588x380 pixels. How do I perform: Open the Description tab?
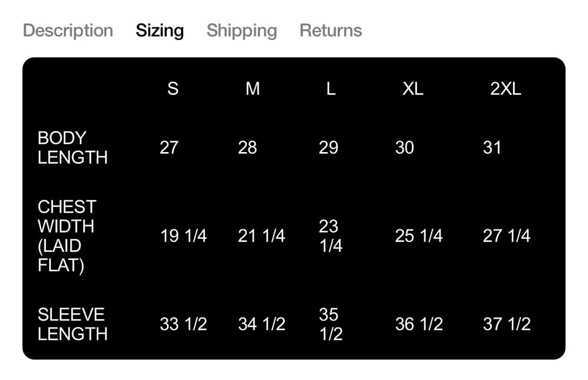[x=68, y=30]
